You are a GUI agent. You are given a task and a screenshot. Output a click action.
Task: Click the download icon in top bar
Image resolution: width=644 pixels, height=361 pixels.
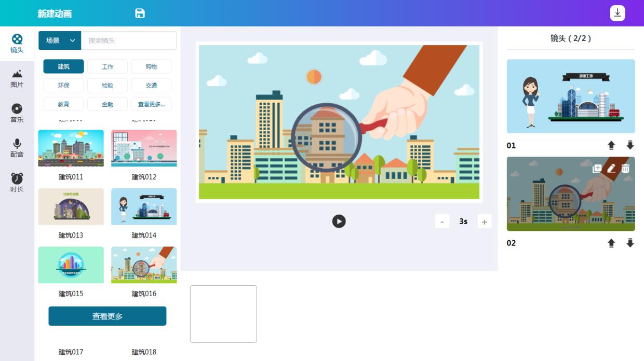[618, 13]
